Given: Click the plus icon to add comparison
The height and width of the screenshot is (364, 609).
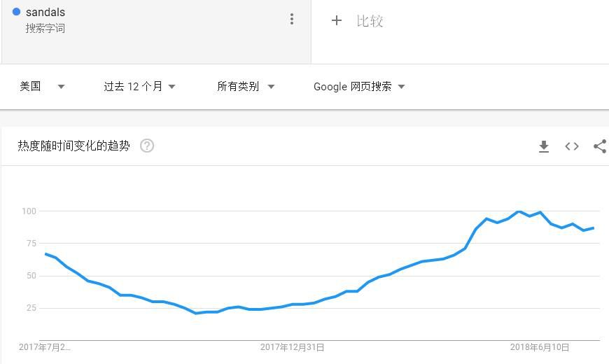Looking at the screenshot, I should 337,21.
